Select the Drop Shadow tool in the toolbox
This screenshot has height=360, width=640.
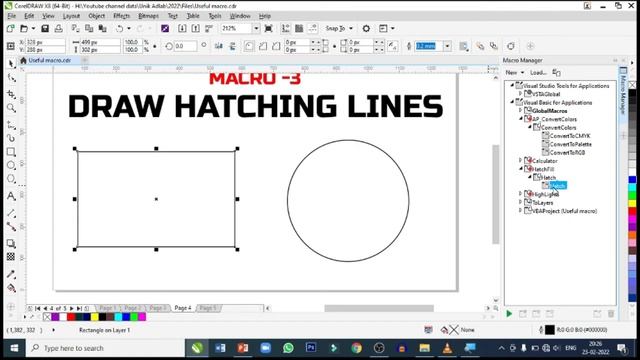point(11,244)
